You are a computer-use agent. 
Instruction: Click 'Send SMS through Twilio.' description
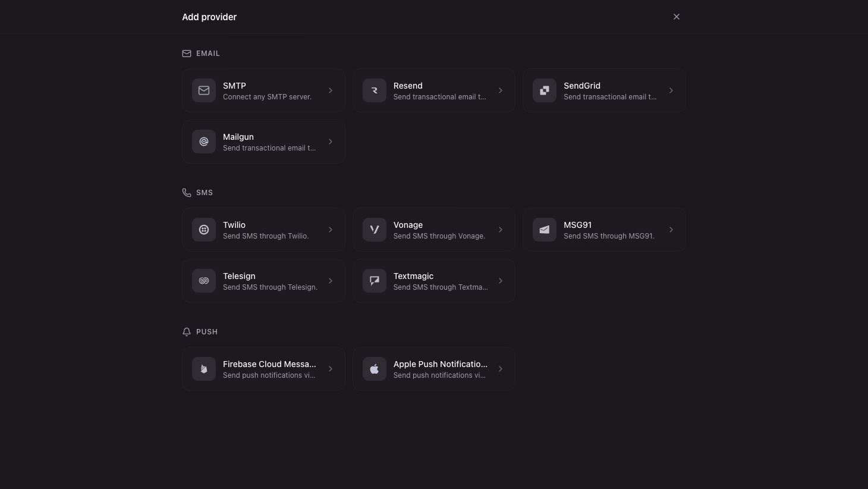[266, 236]
